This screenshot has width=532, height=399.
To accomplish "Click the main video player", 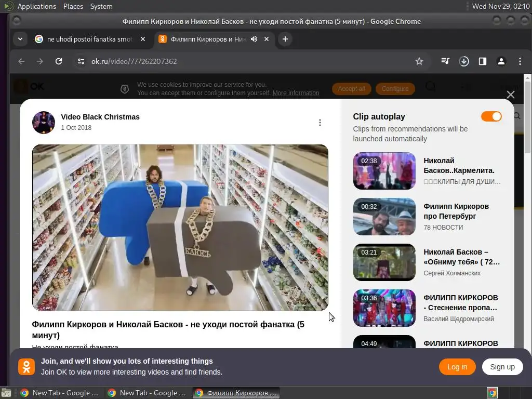I will [180, 228].
